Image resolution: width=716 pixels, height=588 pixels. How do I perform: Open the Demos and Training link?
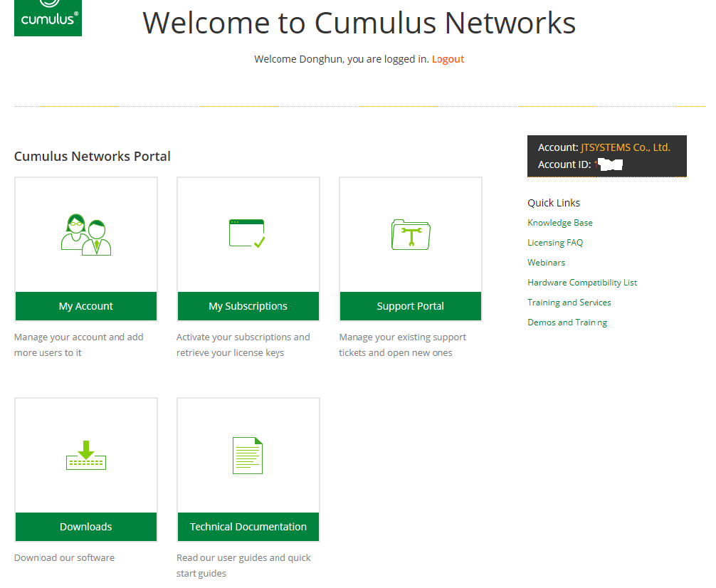click(x=567, y=322)
